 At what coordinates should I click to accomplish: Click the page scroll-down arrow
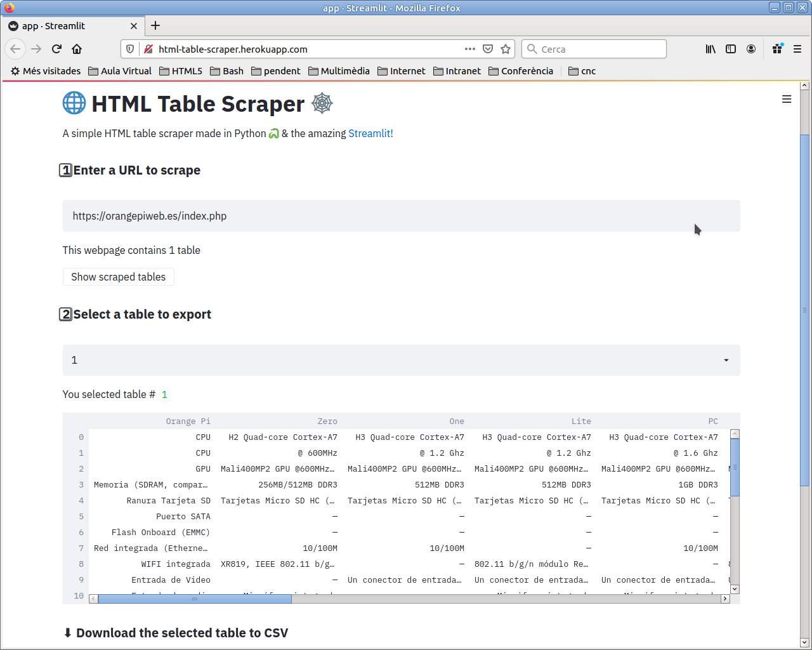click(x=804, y=642)
